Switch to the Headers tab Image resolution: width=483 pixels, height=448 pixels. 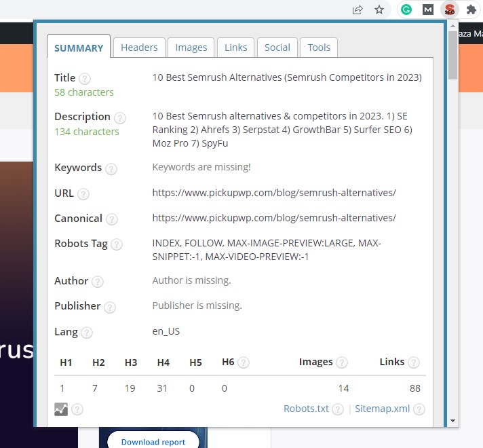click(139, 48)
